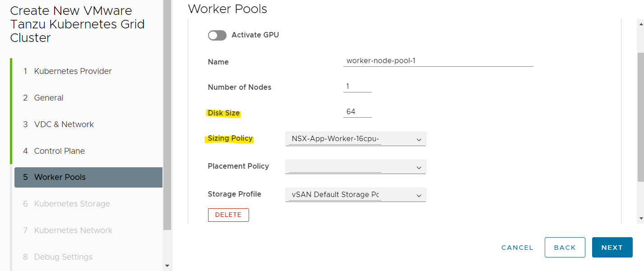Click the Placement Policy label
Image resolution: width=644 pixels, height=271 pixels.
238,166
